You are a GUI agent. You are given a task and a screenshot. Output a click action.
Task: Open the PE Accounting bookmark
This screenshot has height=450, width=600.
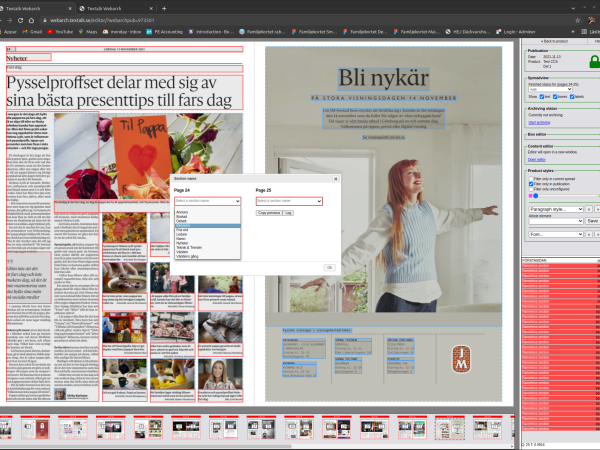[x=165, y=32]
